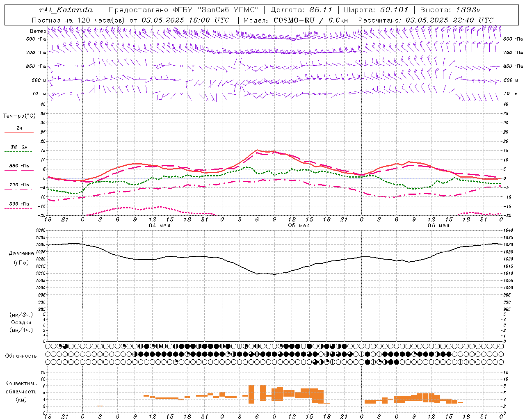Click the 04 мая date label
The height and width of the screenshot is (420, 525).
159,226
